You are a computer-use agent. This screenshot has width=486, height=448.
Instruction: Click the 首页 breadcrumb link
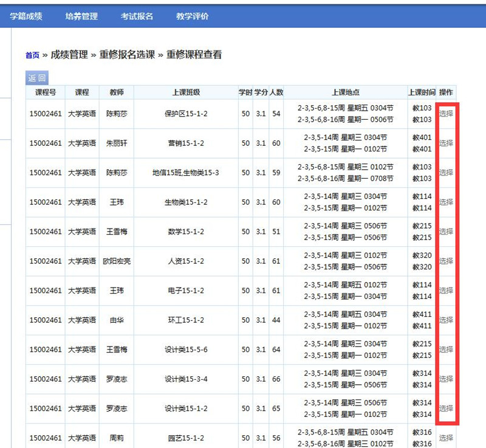32,55
